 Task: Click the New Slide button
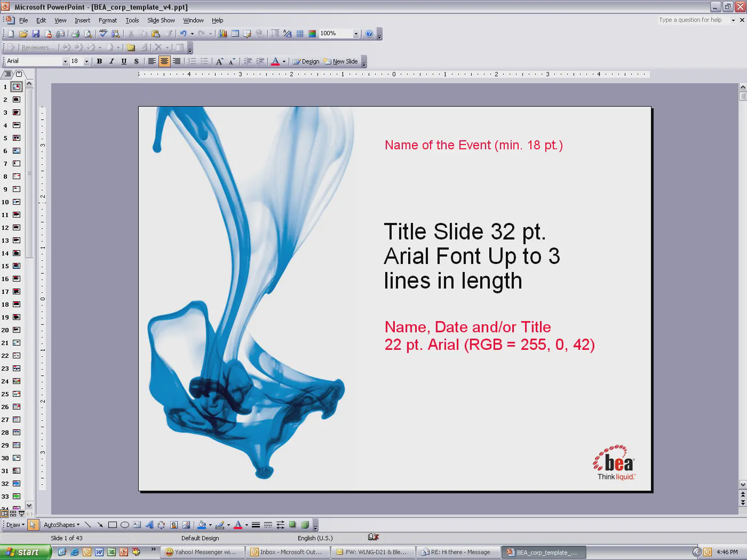(x=340, y=61)
